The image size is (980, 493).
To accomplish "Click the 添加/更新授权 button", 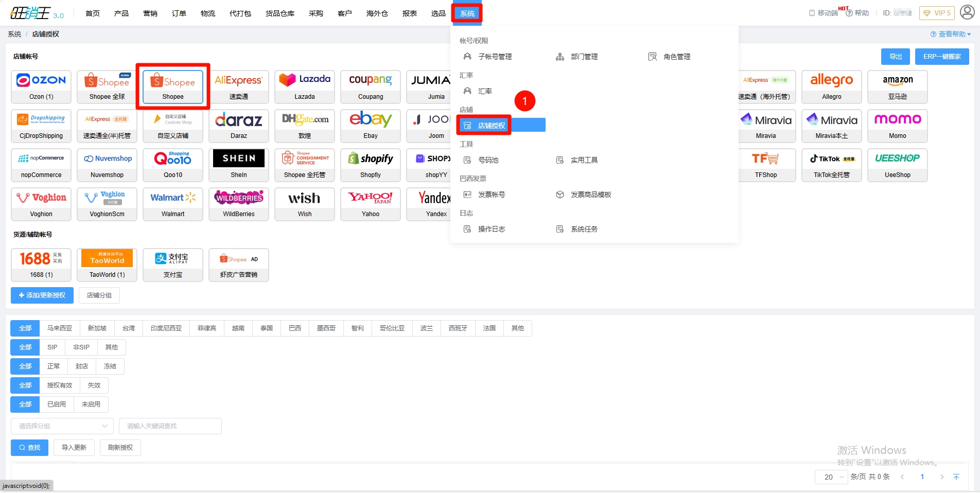I will pos(42,295).
